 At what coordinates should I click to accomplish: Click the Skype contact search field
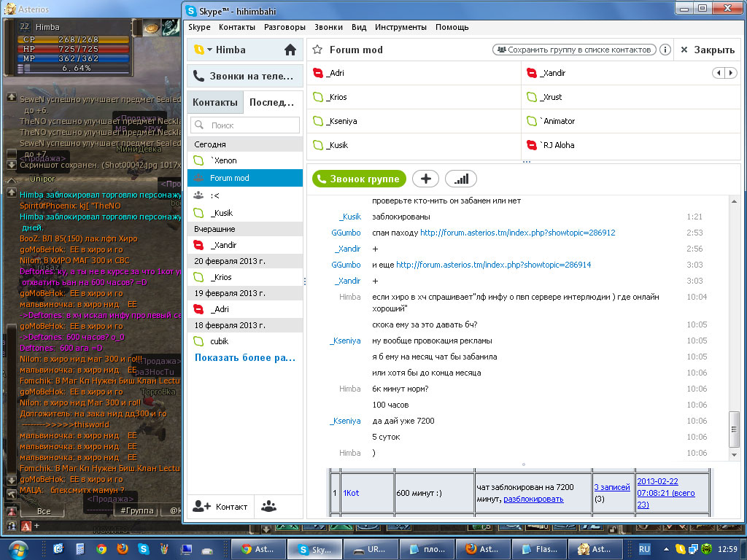[x=245, y=125]
